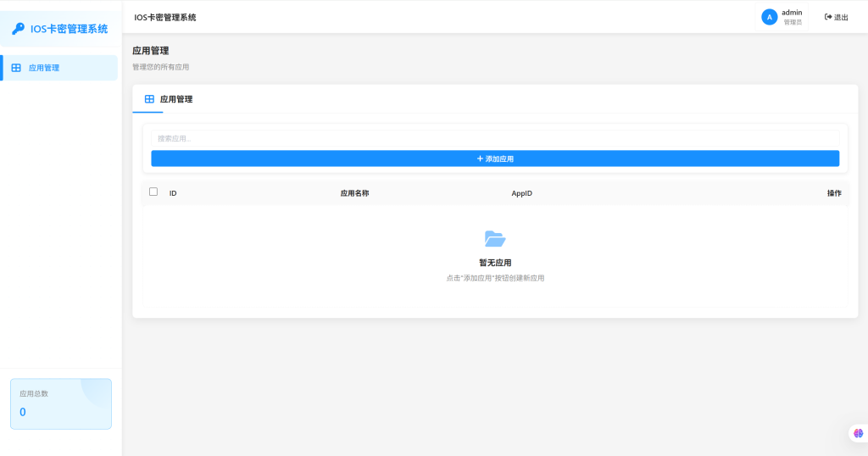Tick the select-all checkbox in table header
This screenshot has width=868, height=456.
point(153,192)
